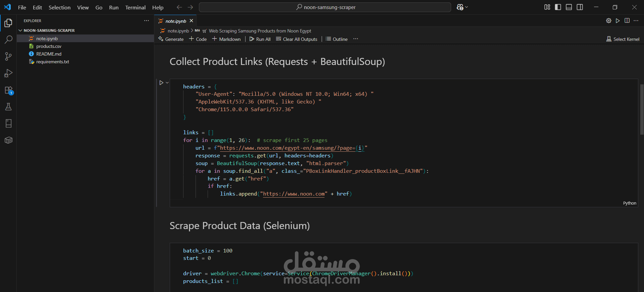Click Generate in notebook toolbar
The width and height of the screenshot is (644, 292).
click(x=171, y=39)
